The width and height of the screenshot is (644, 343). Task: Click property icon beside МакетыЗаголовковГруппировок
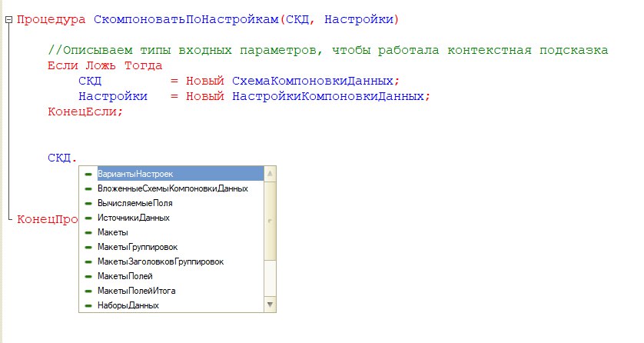[88, 261]
